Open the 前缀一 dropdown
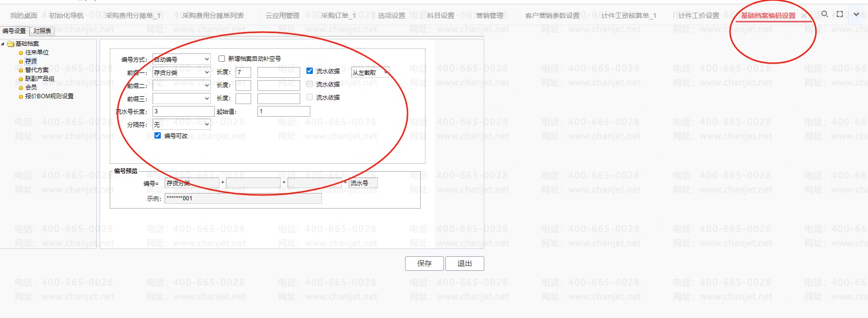Image resolution: width=868 pixels, height=318 pixels. tap(182, 72)
